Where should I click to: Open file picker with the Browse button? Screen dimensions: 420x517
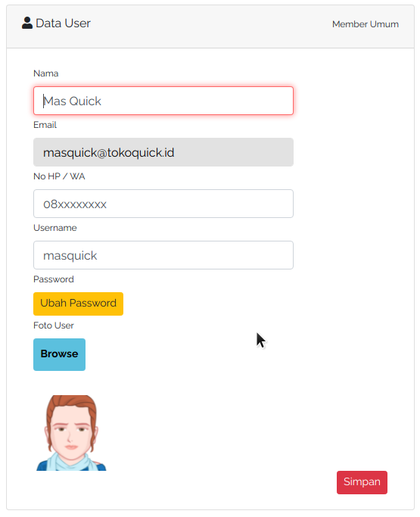point(59,354)
